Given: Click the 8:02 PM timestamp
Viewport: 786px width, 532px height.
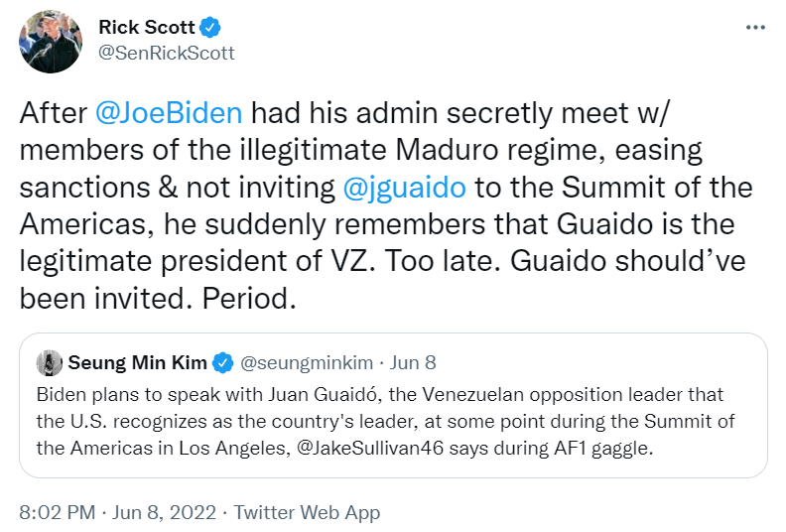Looking at the screenshot, I should pyautogui.click(x=58, y=512).
